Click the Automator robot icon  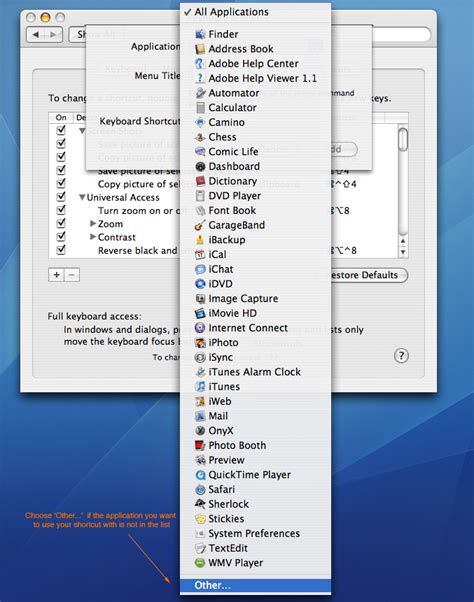pyautogui.click(x=200, y=93)
